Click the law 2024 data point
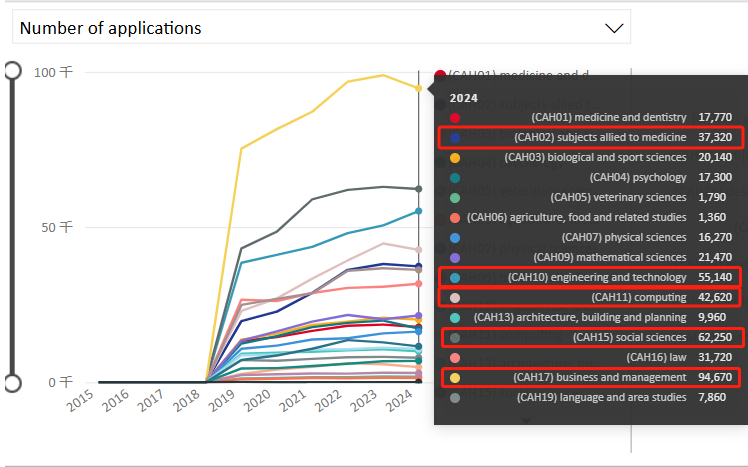 coord(418,284)
